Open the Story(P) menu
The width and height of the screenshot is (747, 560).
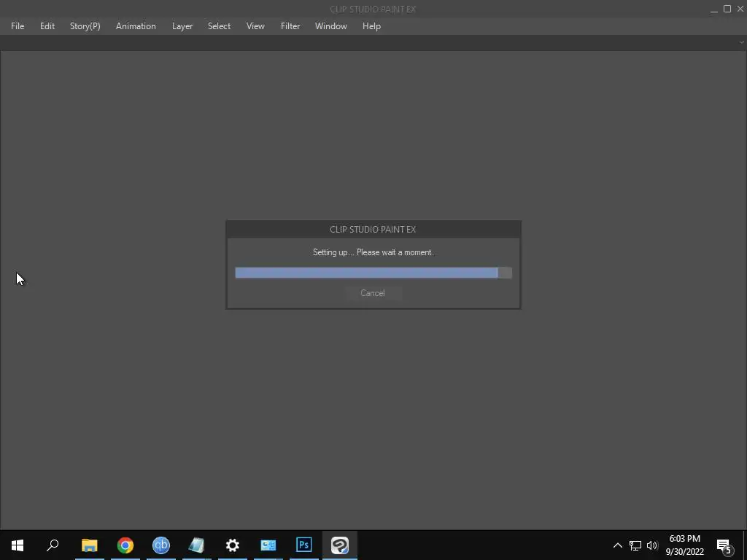coord(85,26)
